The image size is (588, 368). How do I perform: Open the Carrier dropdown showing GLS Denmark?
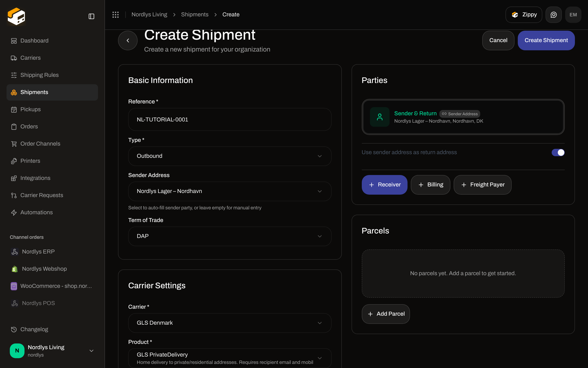(x=230, y=323)
